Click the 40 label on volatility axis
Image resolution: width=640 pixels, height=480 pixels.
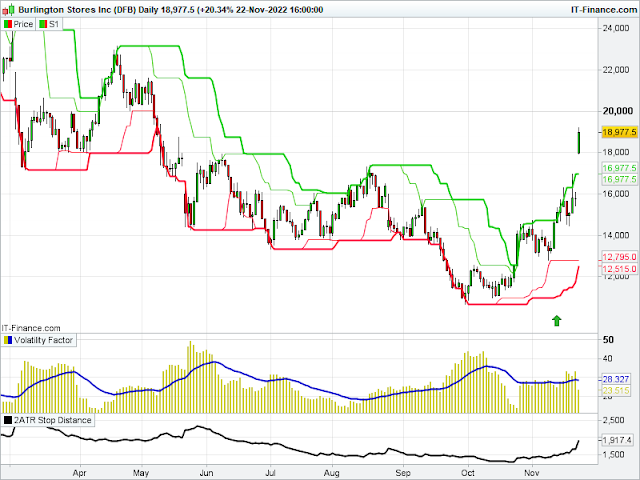point(608,359)
